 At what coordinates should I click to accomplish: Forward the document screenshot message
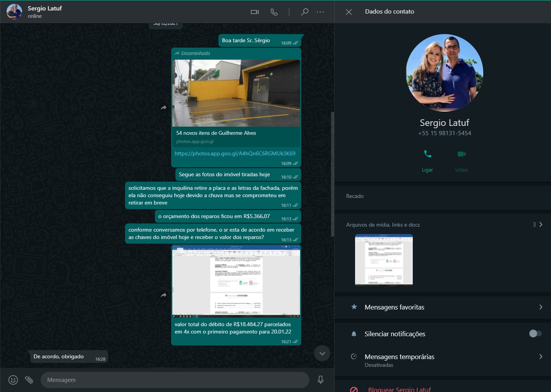coord(163,295)
